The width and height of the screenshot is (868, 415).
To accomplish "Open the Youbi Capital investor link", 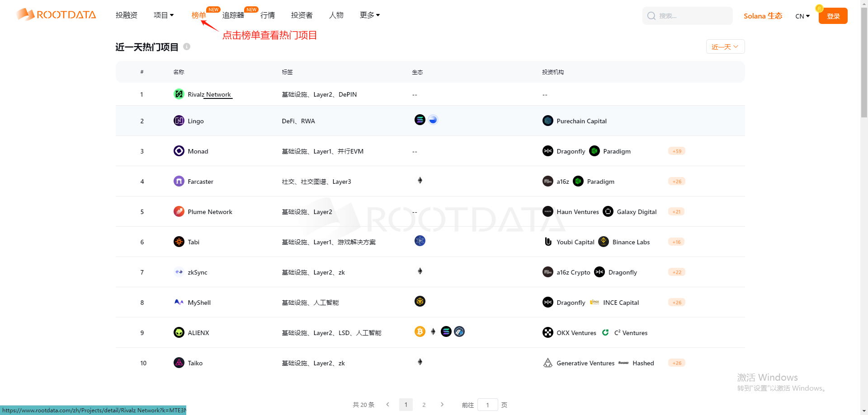I will tap(575, 242).
